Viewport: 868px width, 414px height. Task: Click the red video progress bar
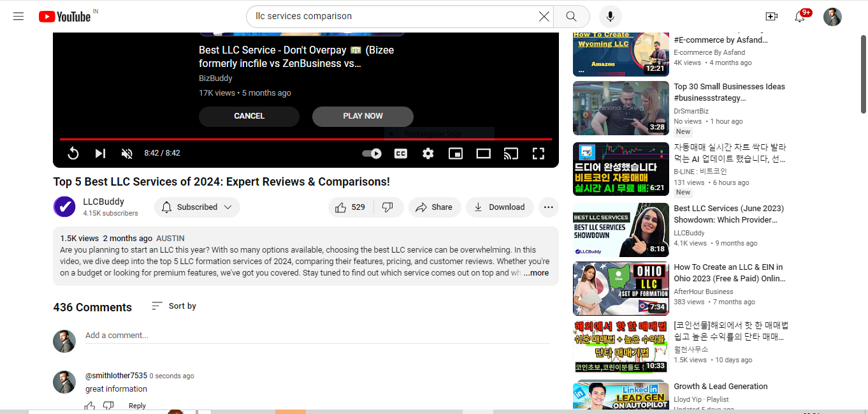pos(306,138)
